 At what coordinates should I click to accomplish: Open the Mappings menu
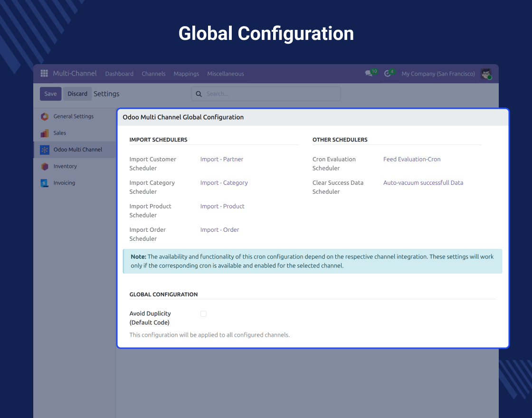(186, 74)
